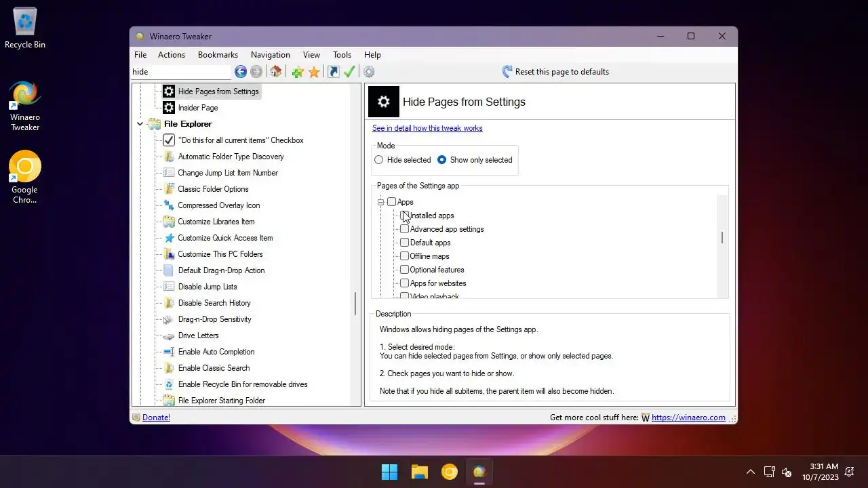Add bookmark with green plus star icon
Viewport: 868px width, 488px height.
coord(297,72)
